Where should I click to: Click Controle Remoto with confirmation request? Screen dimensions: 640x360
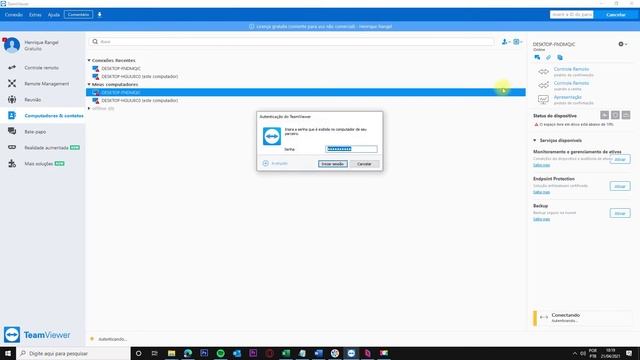point(571,69)
